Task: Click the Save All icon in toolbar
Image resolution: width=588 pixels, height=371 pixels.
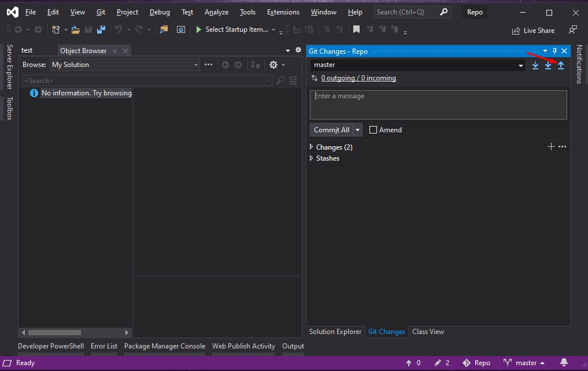Action: click(101, 29)
